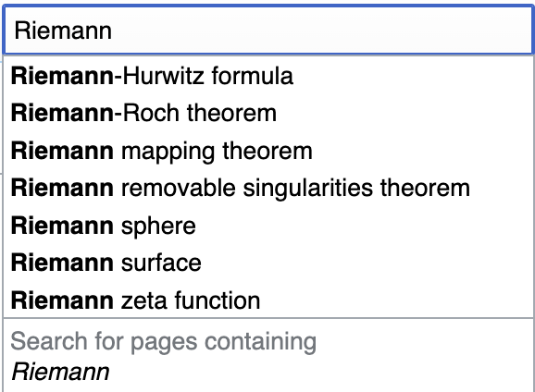Click Search for pages containing Riemann
535x392 pixels.
point(268,356)
